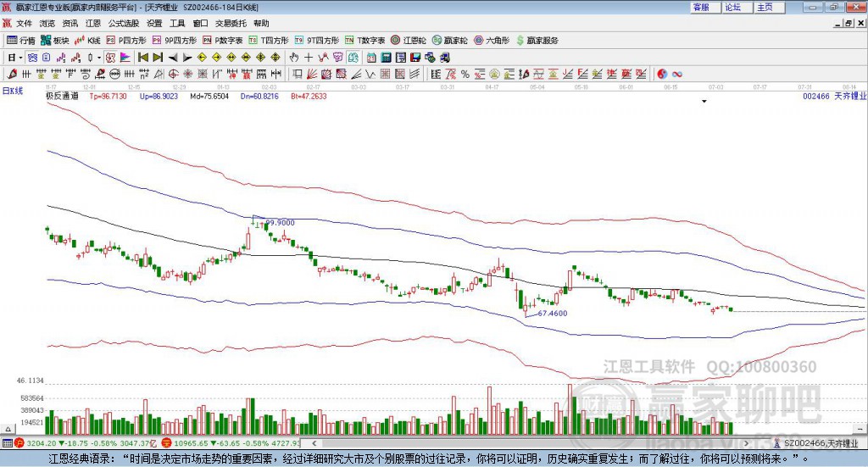Select the hand pan tool
This screenshot has width=868, height=467.
(x=294, y=58)
